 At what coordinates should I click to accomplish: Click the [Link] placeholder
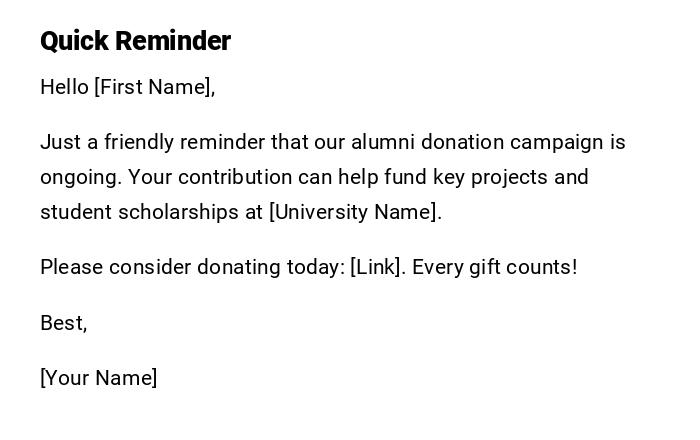[377, 267]
